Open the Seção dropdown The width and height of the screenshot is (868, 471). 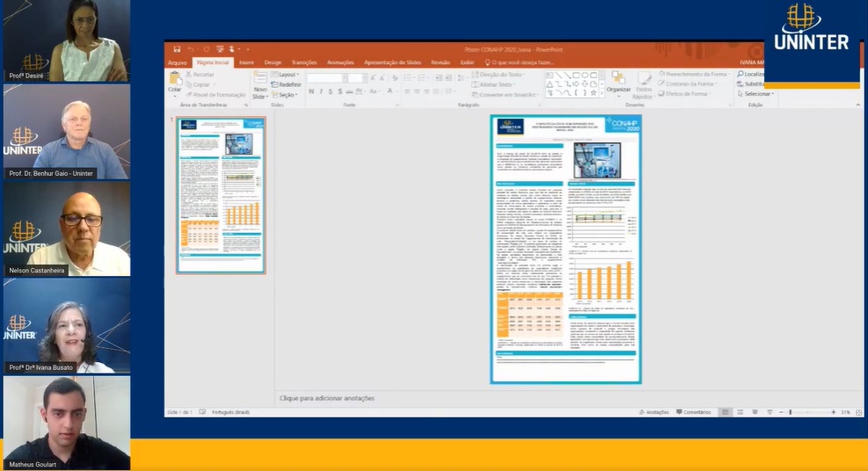[287, 94]
